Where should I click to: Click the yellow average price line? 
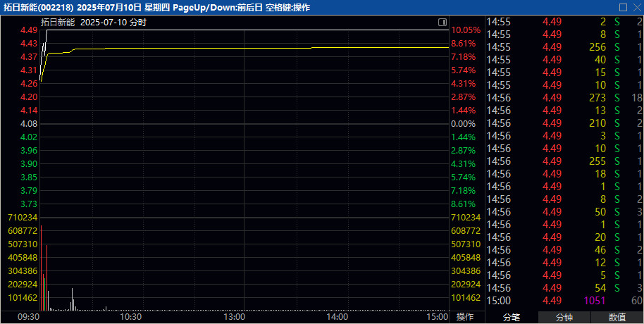211,48
